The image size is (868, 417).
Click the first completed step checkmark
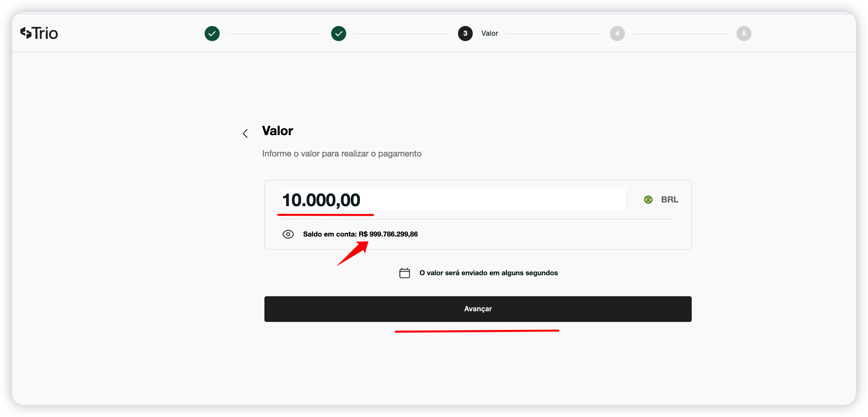(212, 33)
